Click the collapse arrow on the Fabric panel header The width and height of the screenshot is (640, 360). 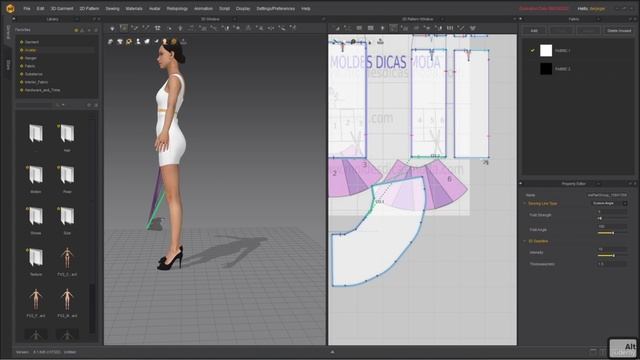pos(520,19)
